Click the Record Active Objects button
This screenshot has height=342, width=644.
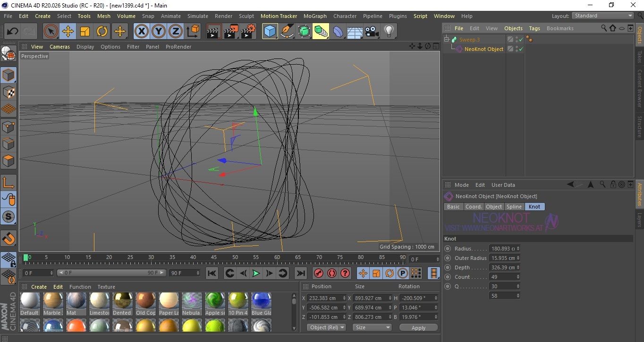point(319,273)
